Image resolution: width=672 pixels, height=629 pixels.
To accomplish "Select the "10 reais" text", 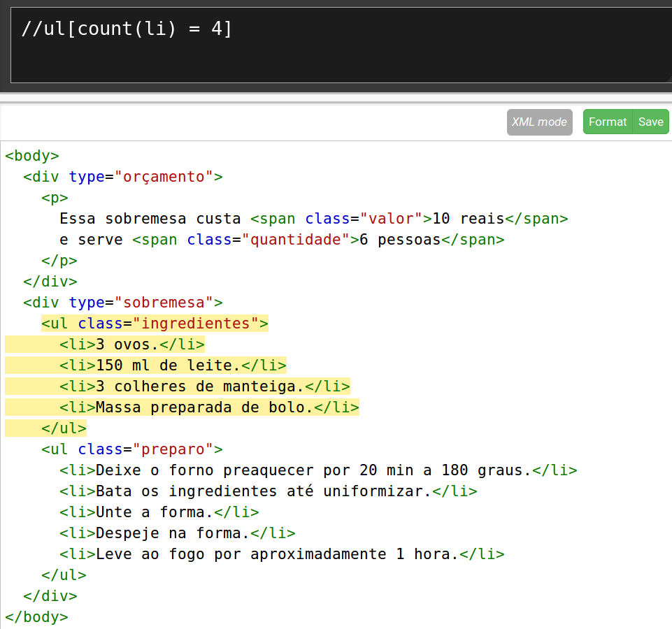I will point(468,219).
